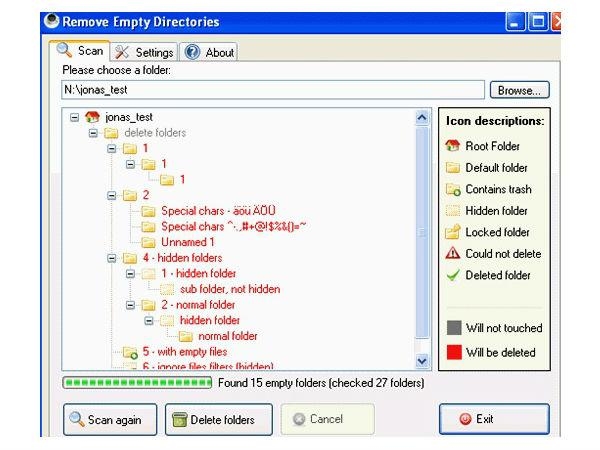Click folder icon of '4 - hidden folders'
This screenshot has height=450, width=600.
click(x=130, y=258)
